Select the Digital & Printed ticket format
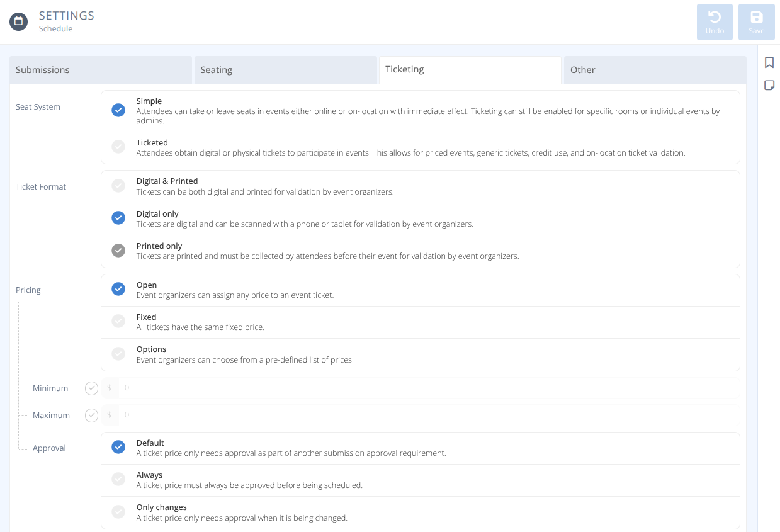 [x=118, y=185]
